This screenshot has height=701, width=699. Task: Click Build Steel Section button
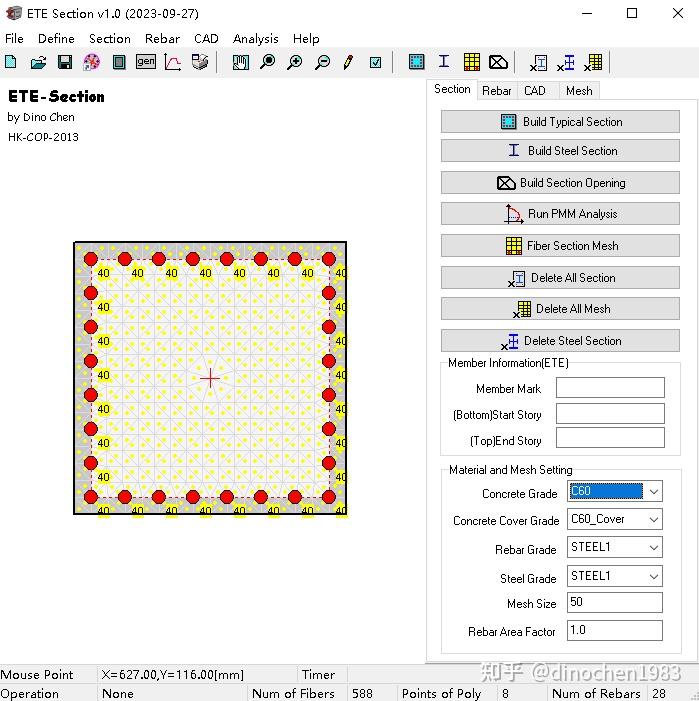(x=560, y=151)
